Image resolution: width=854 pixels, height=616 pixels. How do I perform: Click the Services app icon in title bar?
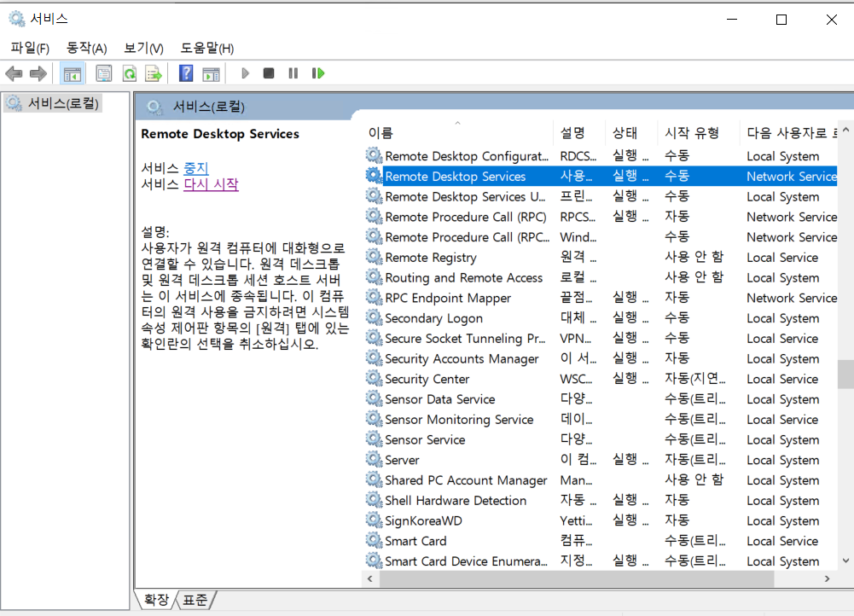pos(16,19)
